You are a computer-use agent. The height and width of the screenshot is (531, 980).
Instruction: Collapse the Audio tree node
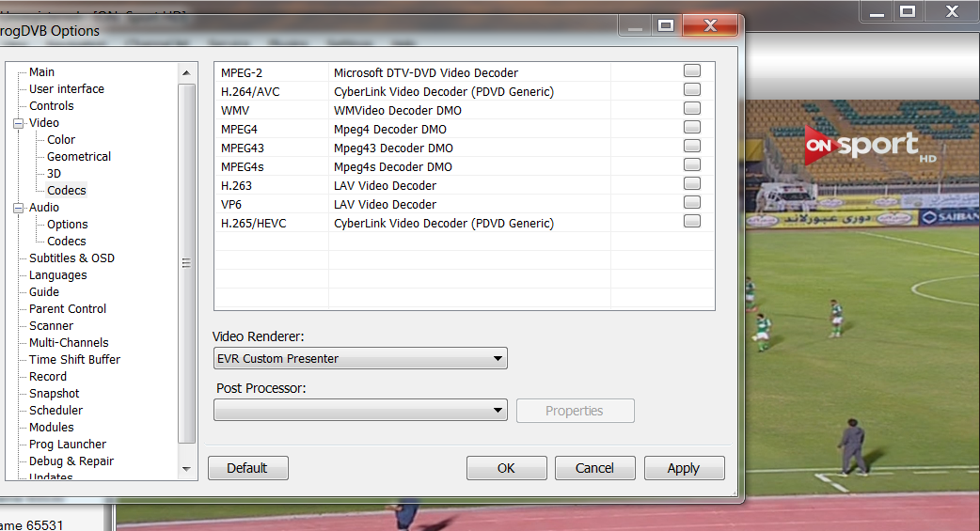18,208
